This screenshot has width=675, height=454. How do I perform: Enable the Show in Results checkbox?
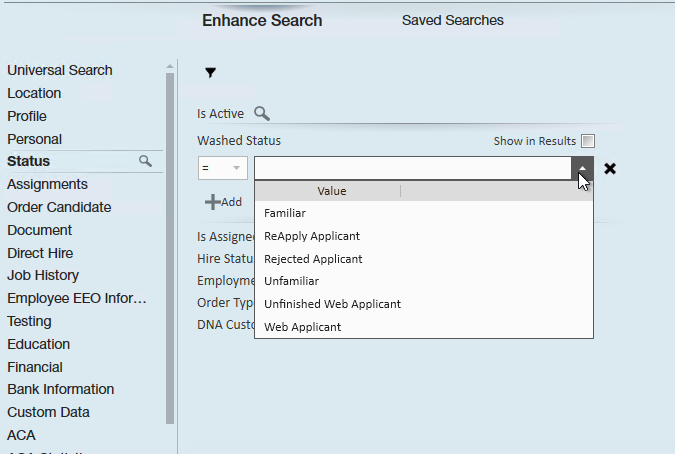coord(588,141)
